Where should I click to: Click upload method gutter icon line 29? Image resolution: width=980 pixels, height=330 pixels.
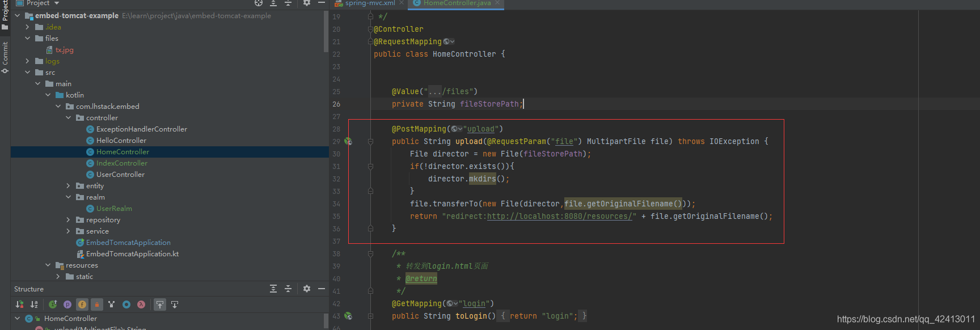click(348, 141)
